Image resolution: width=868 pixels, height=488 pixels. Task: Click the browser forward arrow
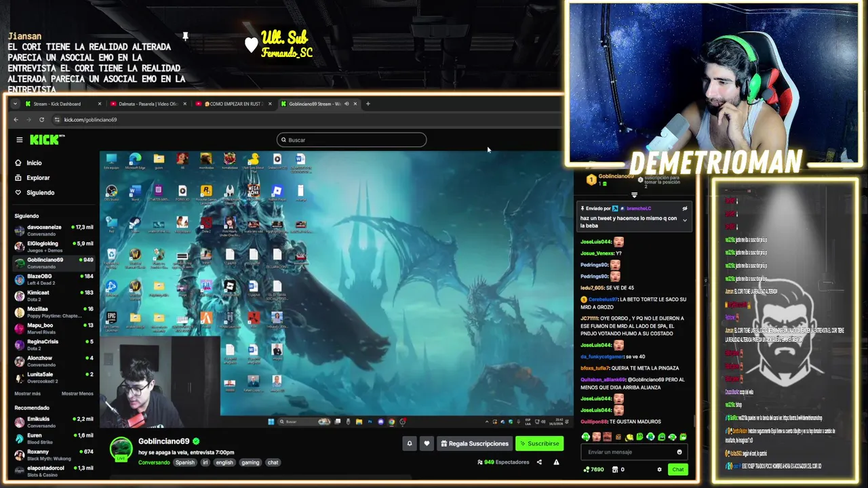click(28, 119)
